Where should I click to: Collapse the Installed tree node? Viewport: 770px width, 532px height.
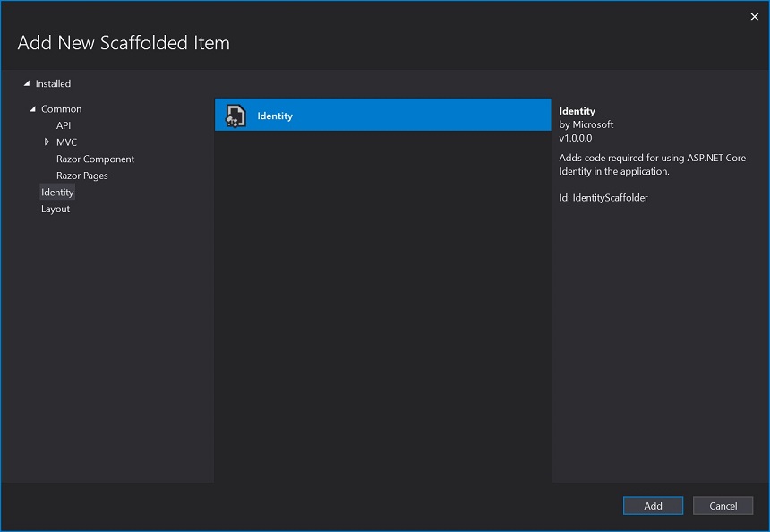pyautogui.click(x=27, y=83)
